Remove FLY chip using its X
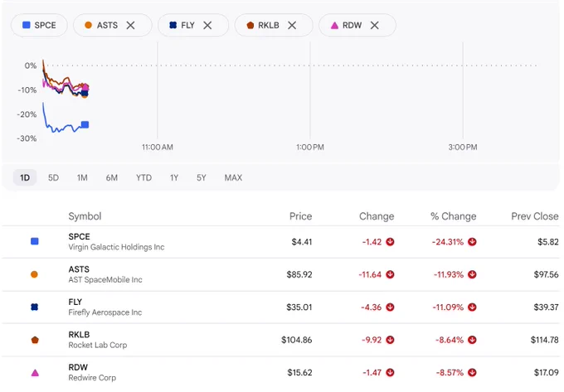The height and width of the screenshot is (392, 564). pos(207,26)
